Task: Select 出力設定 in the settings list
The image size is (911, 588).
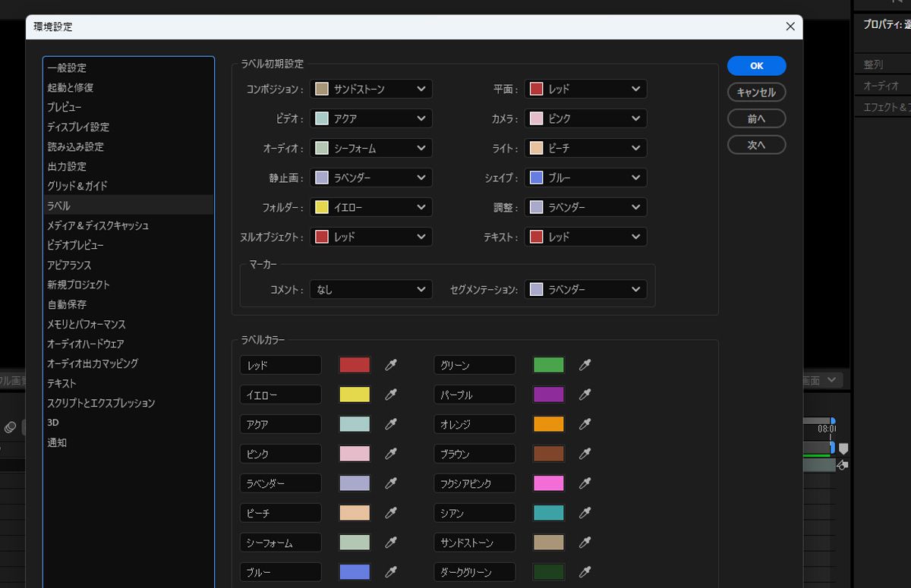Action: coord(128,166)
